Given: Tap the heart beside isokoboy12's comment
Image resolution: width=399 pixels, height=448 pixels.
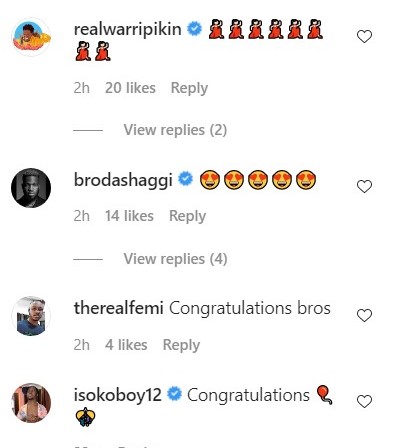Looking at the screenshot, I should point(364,401).
